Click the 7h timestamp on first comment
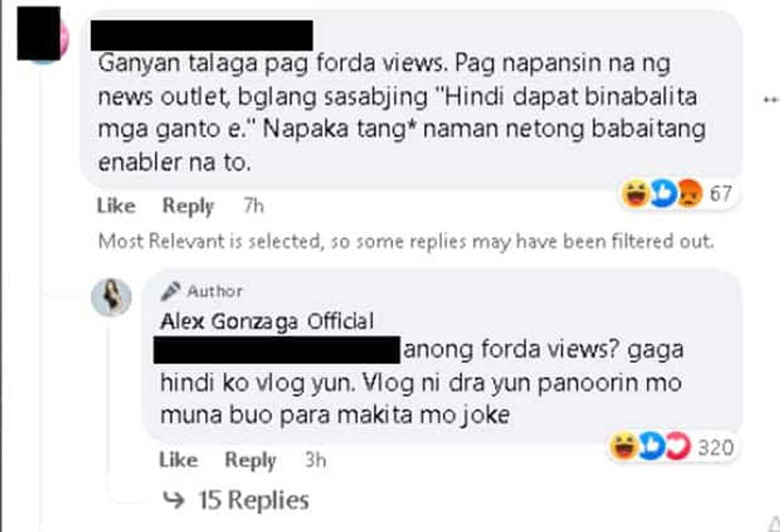Image resolution: width=780 pixels, height=532 pixels. coord(253,206)
